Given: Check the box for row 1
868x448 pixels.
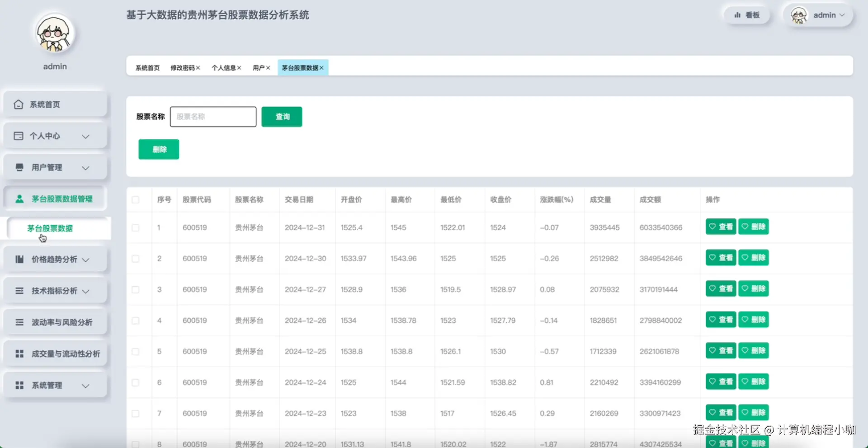Looking at the screenshot, I should coord(136,228).
